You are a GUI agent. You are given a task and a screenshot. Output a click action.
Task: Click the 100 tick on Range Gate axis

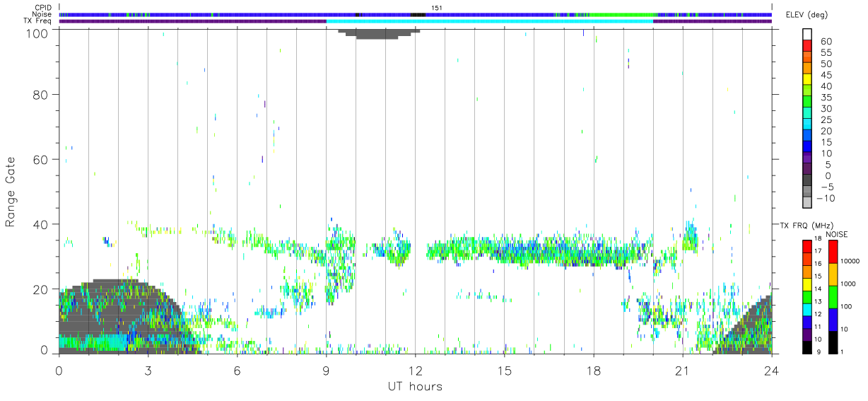(x=37, y=33)
